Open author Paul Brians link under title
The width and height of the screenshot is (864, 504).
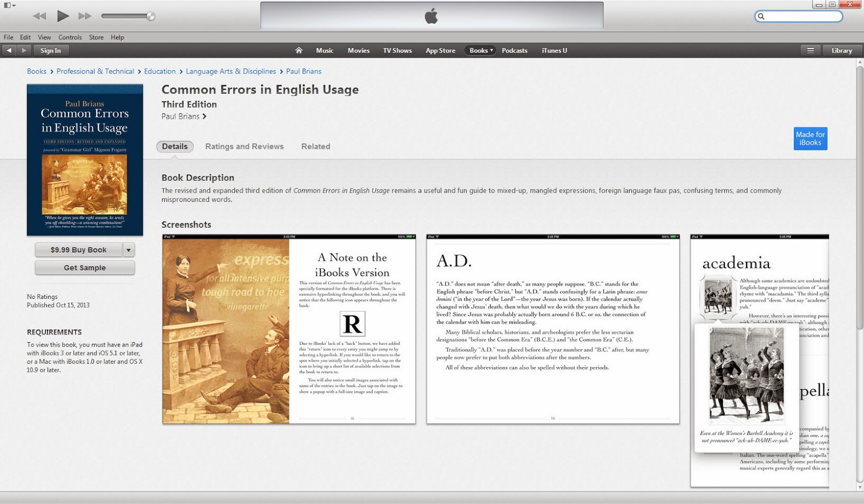(184, 117)
